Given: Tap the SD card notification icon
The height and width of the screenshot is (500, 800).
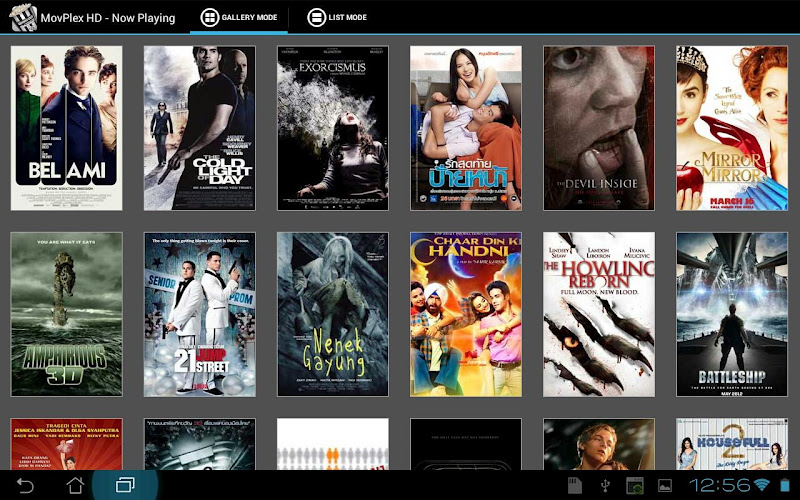Looking at the screenshot, I should coord(575,486).
